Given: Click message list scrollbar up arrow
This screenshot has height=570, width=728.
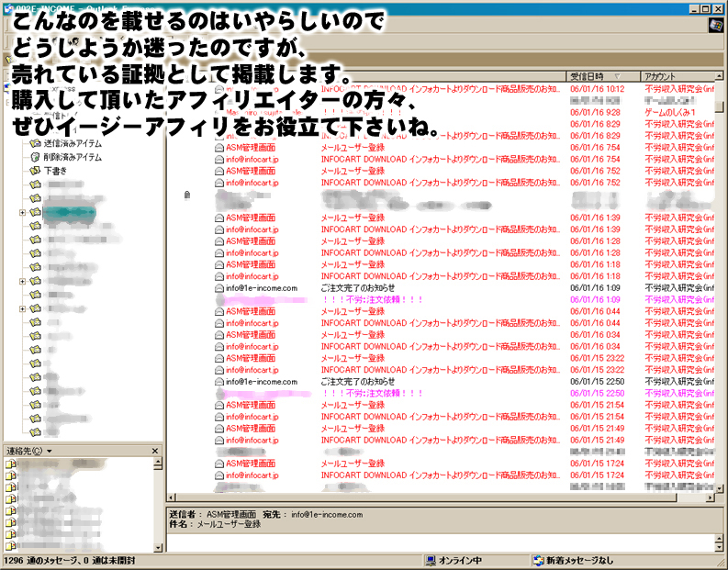Looking at the screenshot, I should tap(719, 75).
